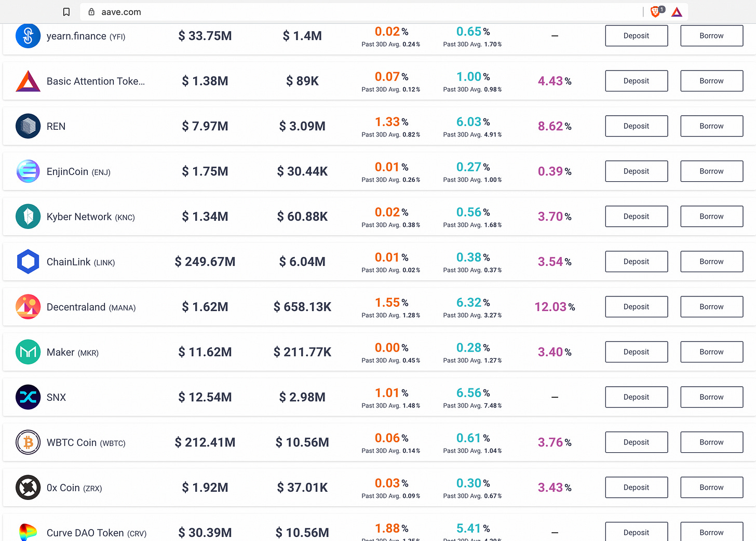Deposit WBTC Coin

point(637,442)
